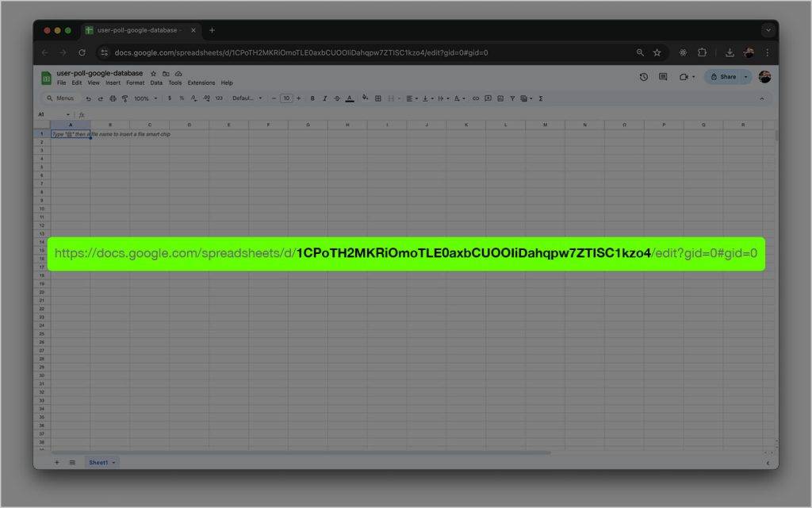
Task: Open the Default font dropdown
Action: coord(247,98)
